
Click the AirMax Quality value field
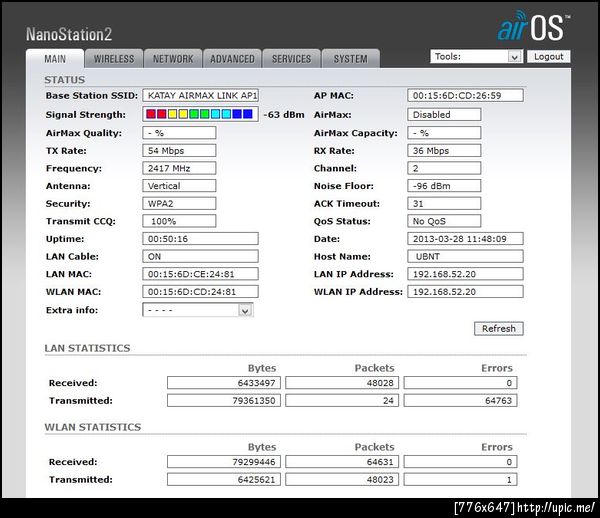(x=179, y=133)
